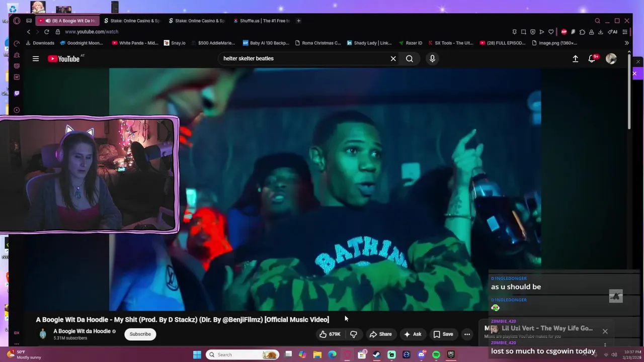Open the pinboards pin icon in the toolbar

click(514, 32)
